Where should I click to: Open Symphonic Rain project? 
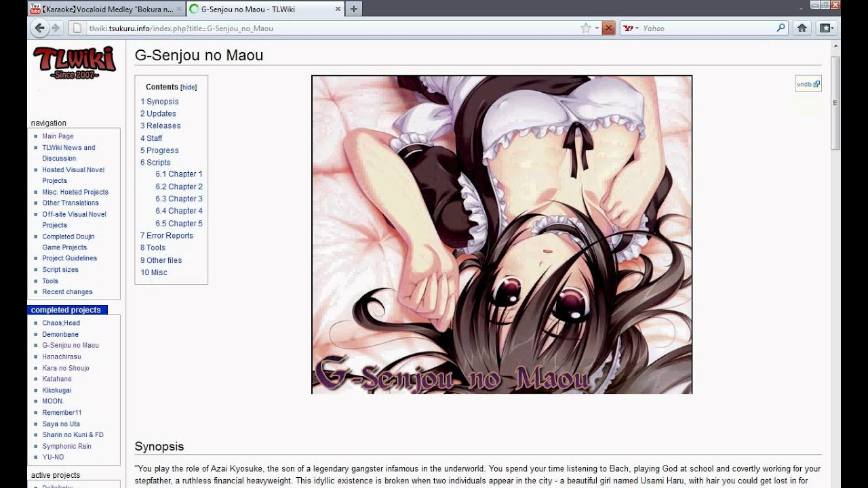(x=66, y=446)
